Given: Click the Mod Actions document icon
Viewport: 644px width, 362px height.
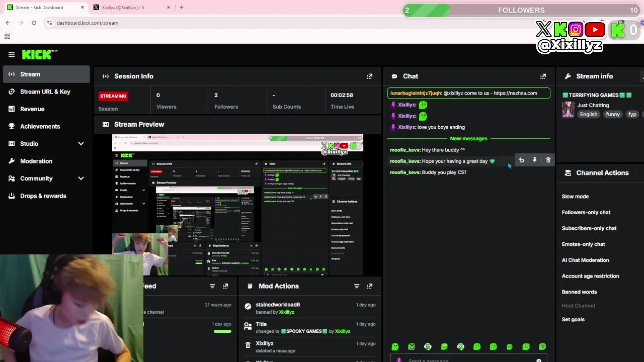Looking at the screenshot, I should (250, 286).
